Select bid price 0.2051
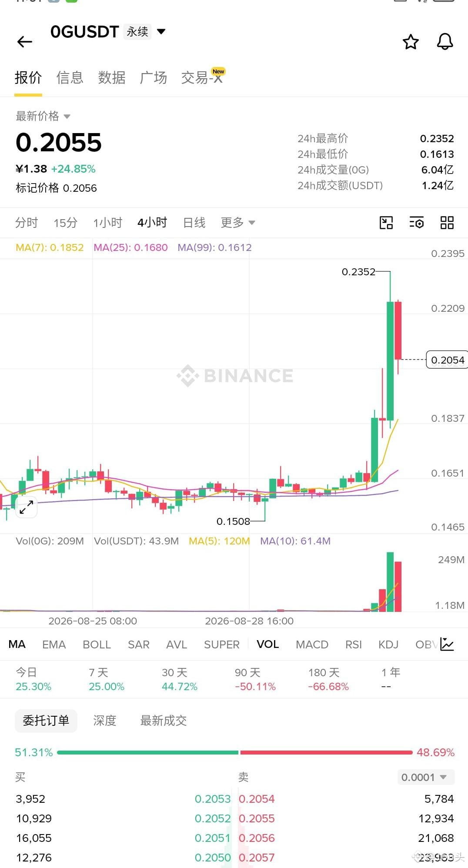The height and width of the screenshot is (868, 468). pyautogui.click(x=213, y=838)
